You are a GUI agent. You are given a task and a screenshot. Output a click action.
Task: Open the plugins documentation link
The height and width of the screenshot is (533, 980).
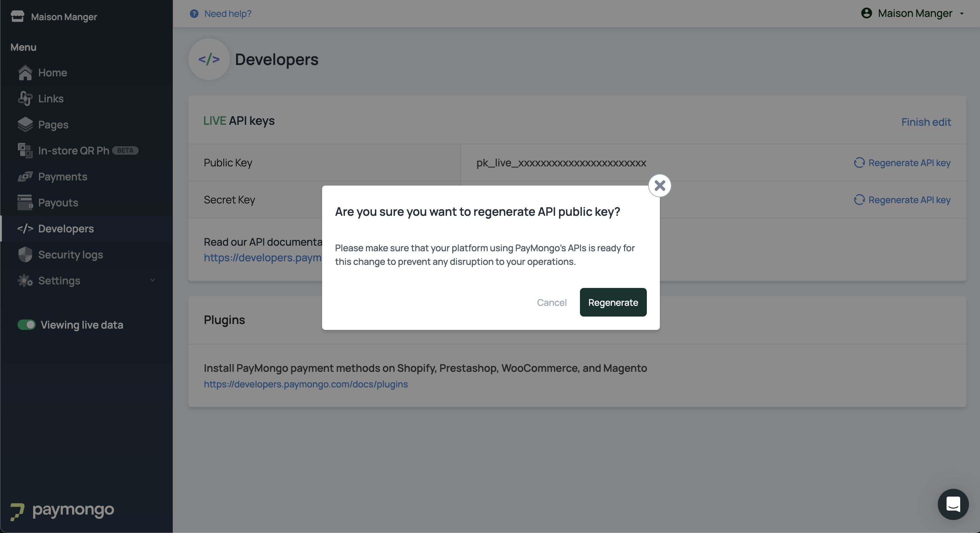tap(306, 384)
